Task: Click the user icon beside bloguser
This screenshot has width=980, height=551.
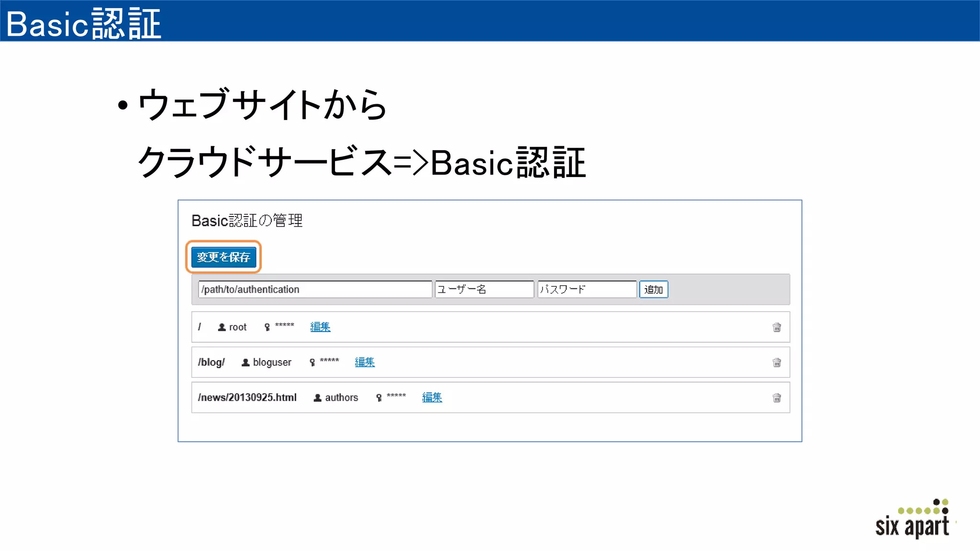Action: click(245, 363)
